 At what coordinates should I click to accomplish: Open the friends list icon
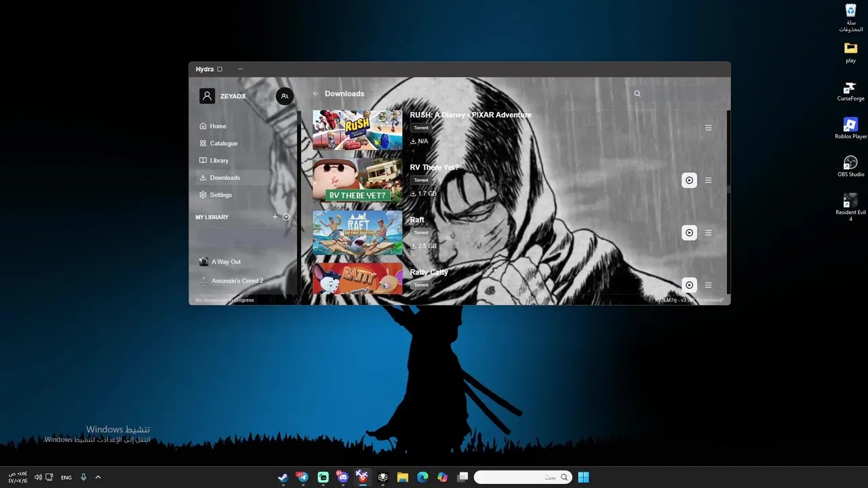pyautogui.click(x=285, y=96)
